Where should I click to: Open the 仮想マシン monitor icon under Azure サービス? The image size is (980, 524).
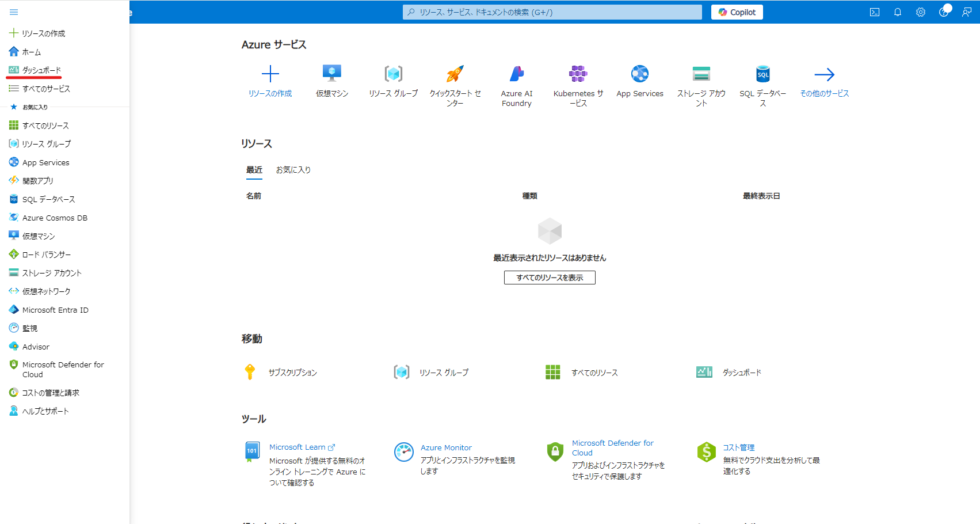(332, 74)
